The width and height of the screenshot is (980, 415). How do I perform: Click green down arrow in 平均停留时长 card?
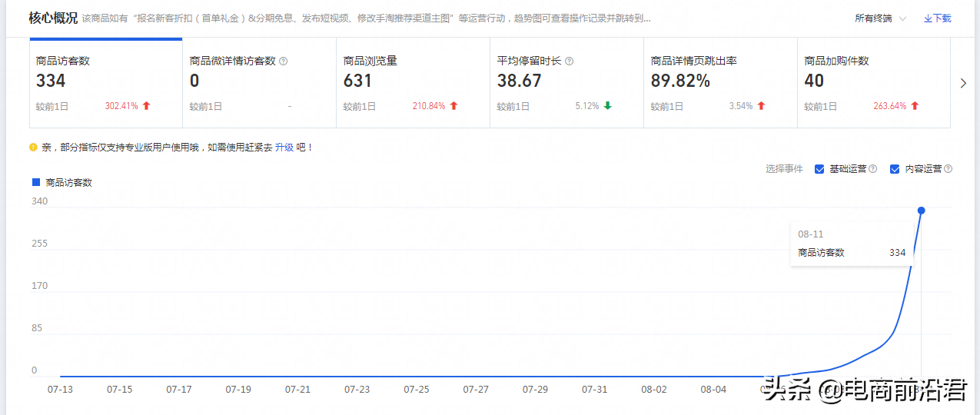click(x=607, y=106)
